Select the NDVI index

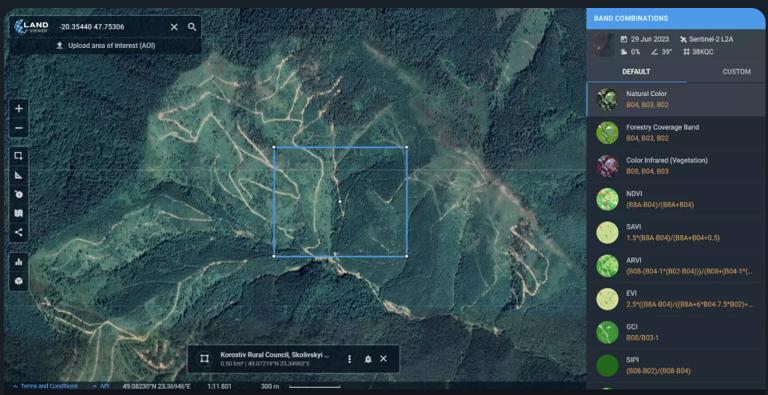[x=676, y=199]
